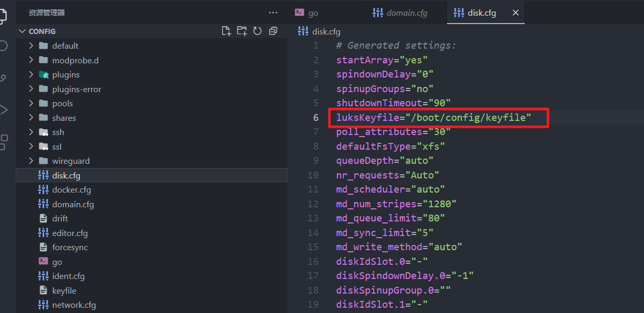
Task: Open Extensions view in activity bar
Action: 4,142
